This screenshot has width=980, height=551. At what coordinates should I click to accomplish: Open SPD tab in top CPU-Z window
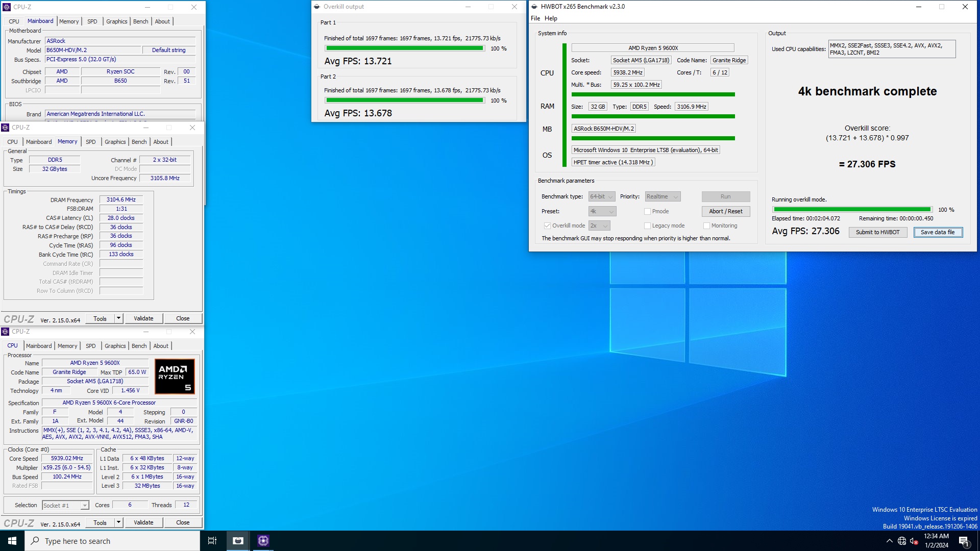[92, 21]
